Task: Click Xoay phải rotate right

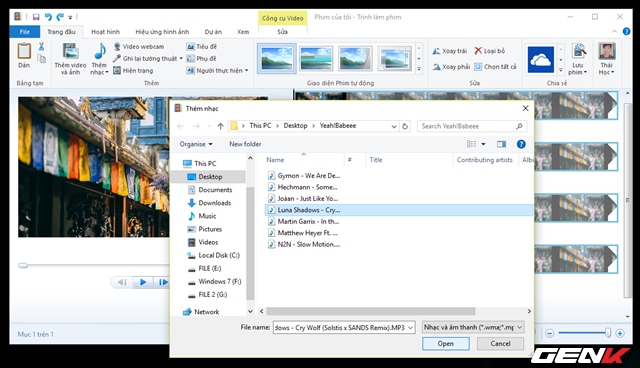Action: (451, 67)
